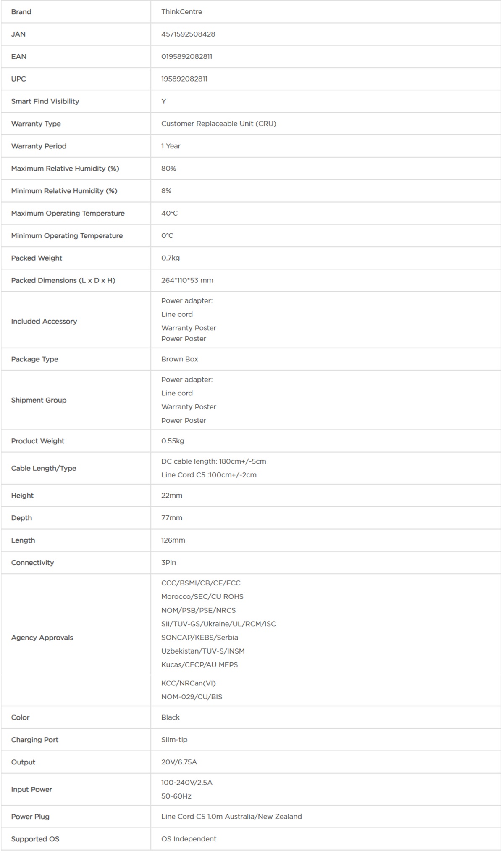The image size is (504, 854).
Task: Select the Product Weight 0.55kg value
Action: pyautogui.click(x=173, y=441)
